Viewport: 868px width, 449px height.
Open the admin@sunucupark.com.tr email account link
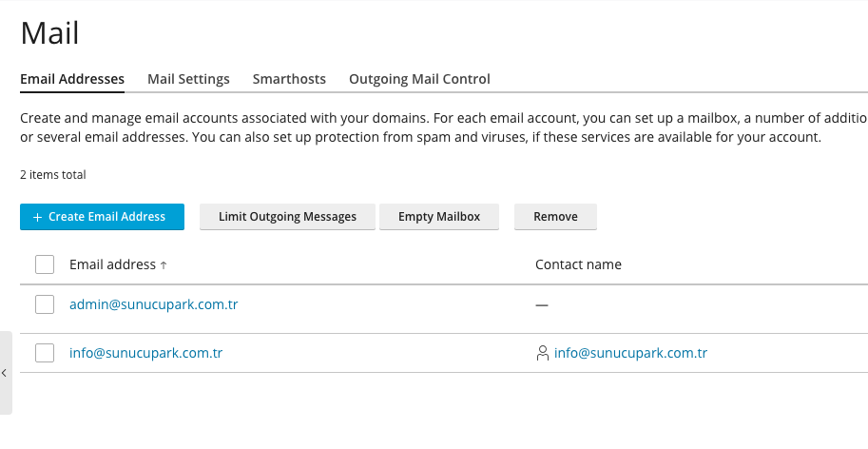click(x=153, y=305)
